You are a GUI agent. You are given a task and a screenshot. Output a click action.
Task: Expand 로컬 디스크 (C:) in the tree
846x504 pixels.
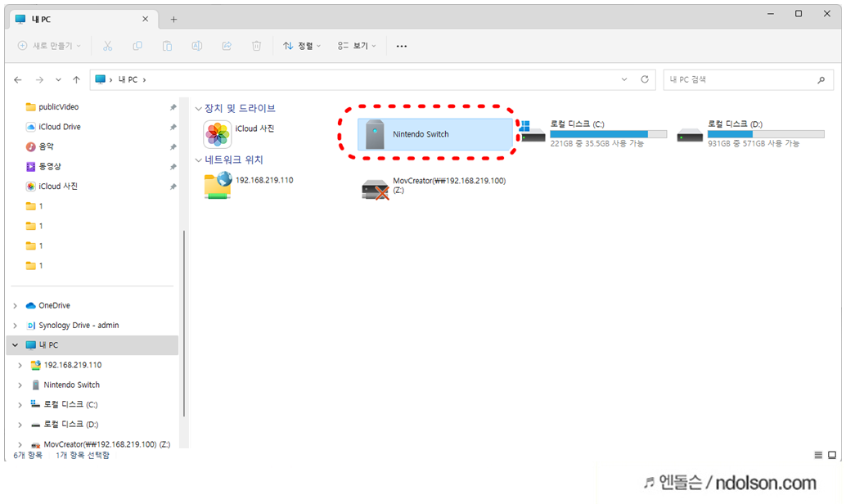click(x=20, y=405)
